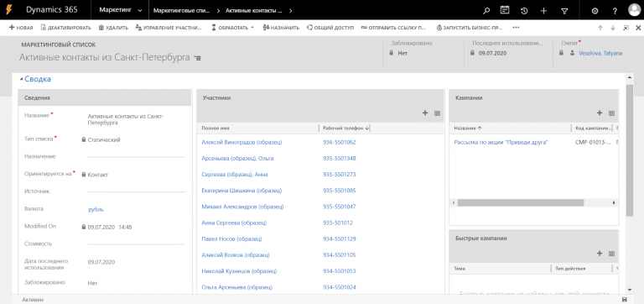Open the advanced find funnel icon
644x304 pixels.
pos(564,11)
